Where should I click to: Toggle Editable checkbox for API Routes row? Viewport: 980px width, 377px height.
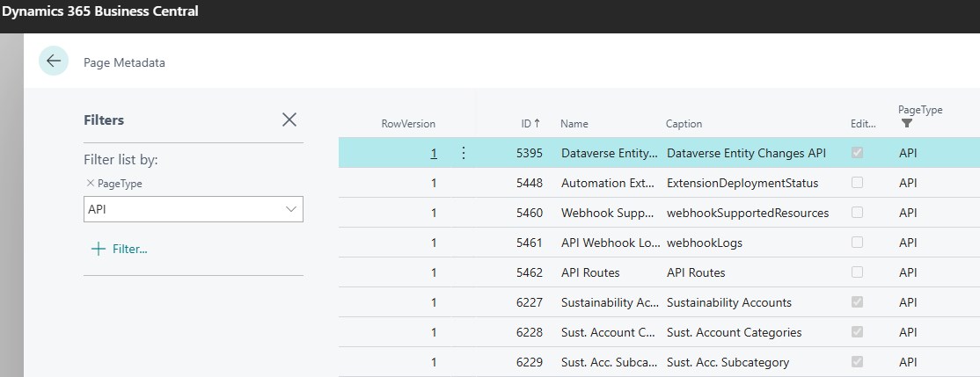857,272
